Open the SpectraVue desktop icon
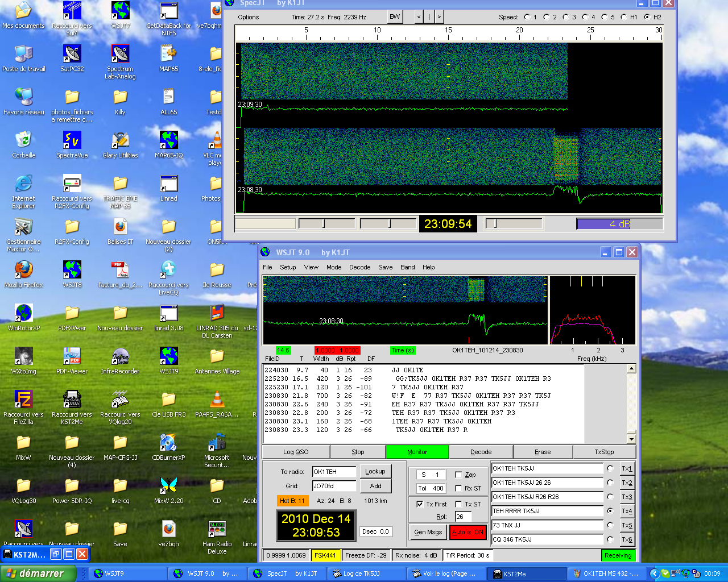Viewport: 728px width, 582px height. tap(72, 145)
